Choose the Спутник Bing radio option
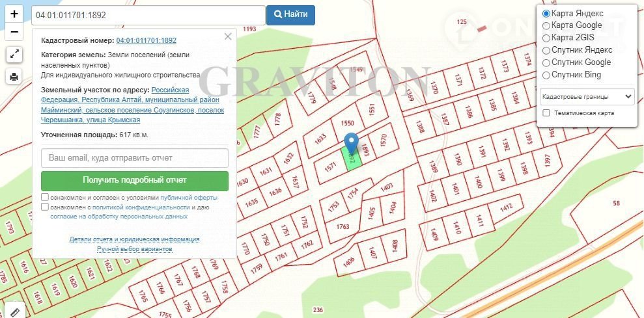This screenshot has width=644, height=318. [x=546, y=75]
